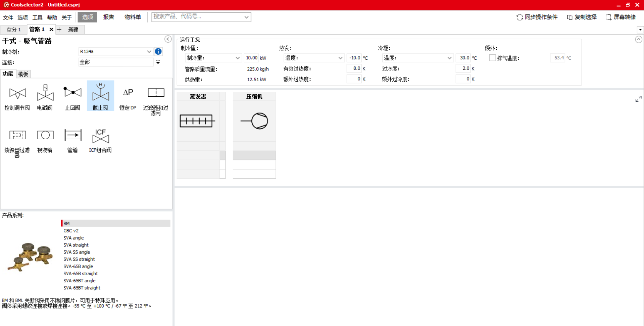Image resolution: width=644 pixels, height=326 pixels.
Task: Click the cooling capacity 10.00 kW field
Action: pyautogui.click(x=252, y=58)
